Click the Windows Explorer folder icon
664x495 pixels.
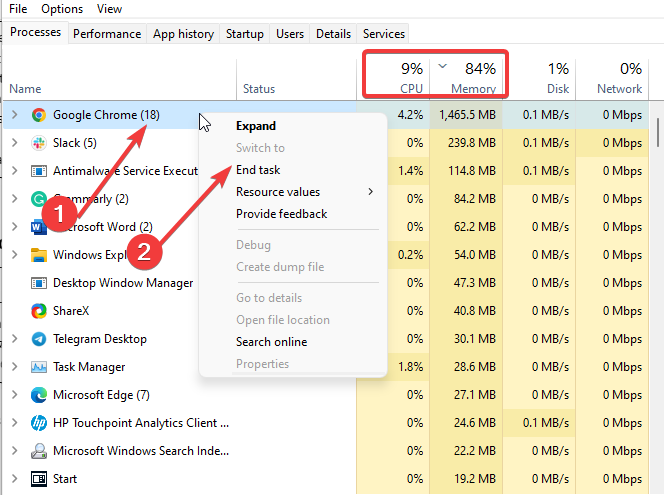click(x=39, y=255)
